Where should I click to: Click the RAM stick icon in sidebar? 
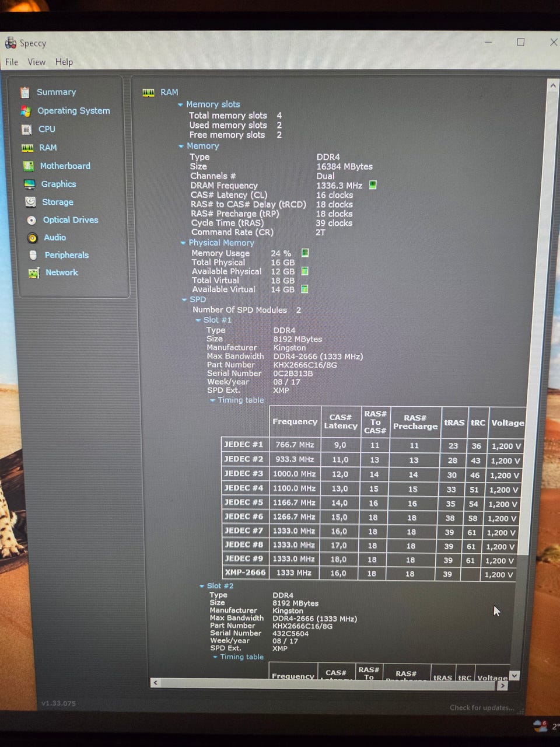coord(27,148)
